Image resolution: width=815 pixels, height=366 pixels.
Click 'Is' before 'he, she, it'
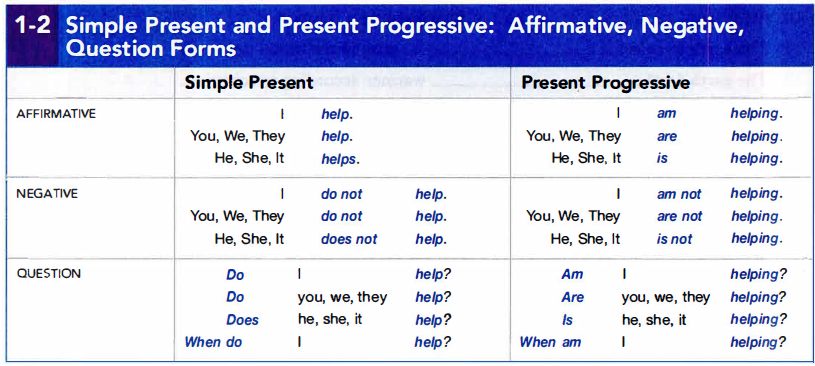(x=567, y=320)
